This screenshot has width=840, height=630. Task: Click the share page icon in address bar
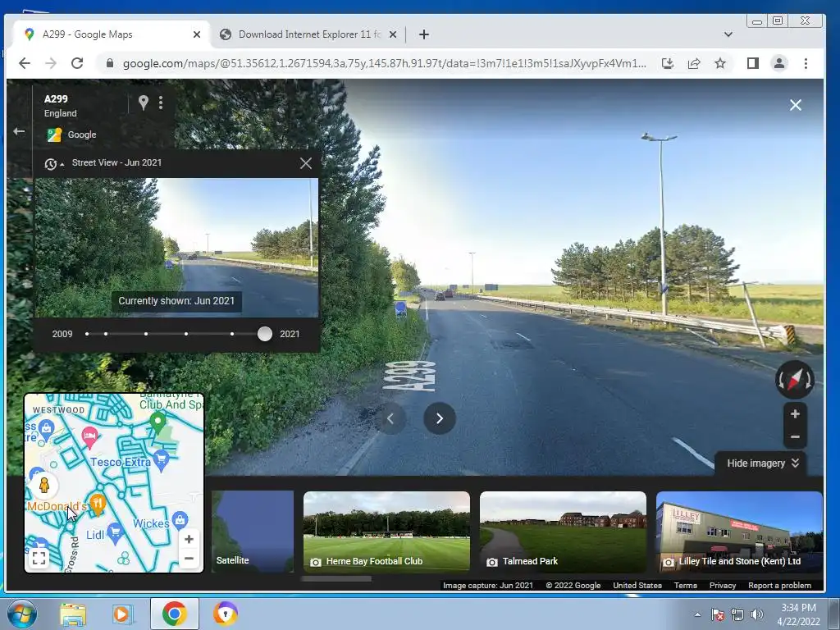point(694,63)
